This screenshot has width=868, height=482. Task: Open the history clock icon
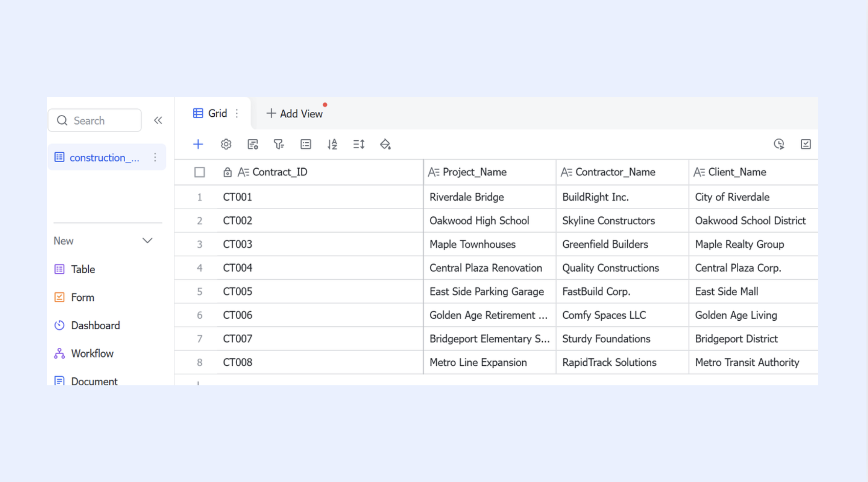[779, 144]
